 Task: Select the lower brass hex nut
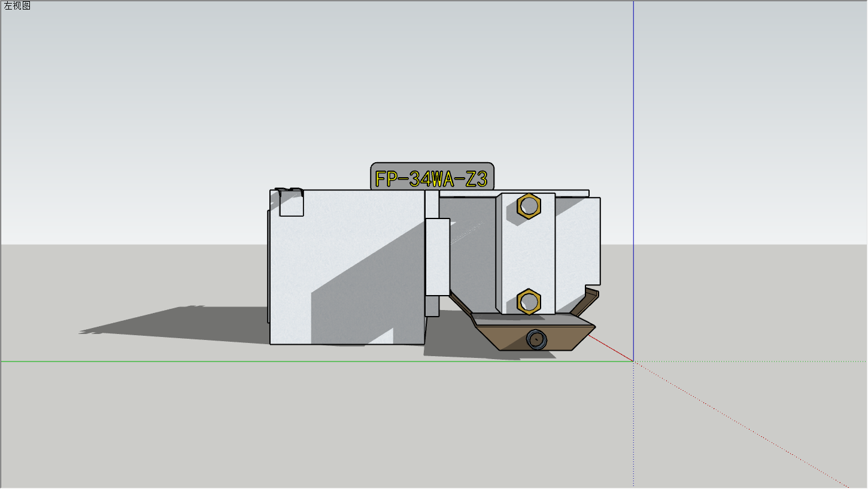529,301
